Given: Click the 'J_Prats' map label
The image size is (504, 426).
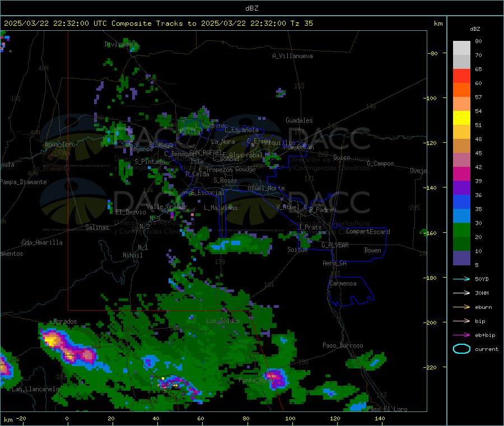Looking at the screenshot, I should tap(310, 227).
